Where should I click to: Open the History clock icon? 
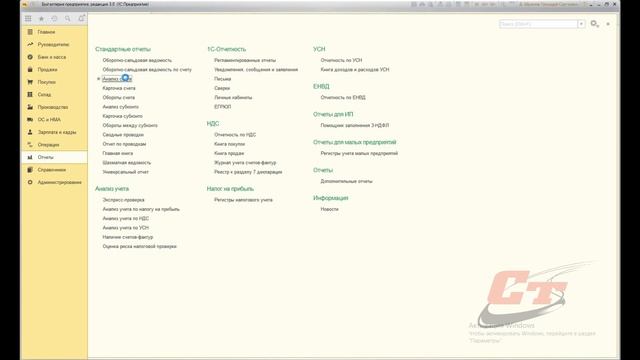tap(54, 19)
